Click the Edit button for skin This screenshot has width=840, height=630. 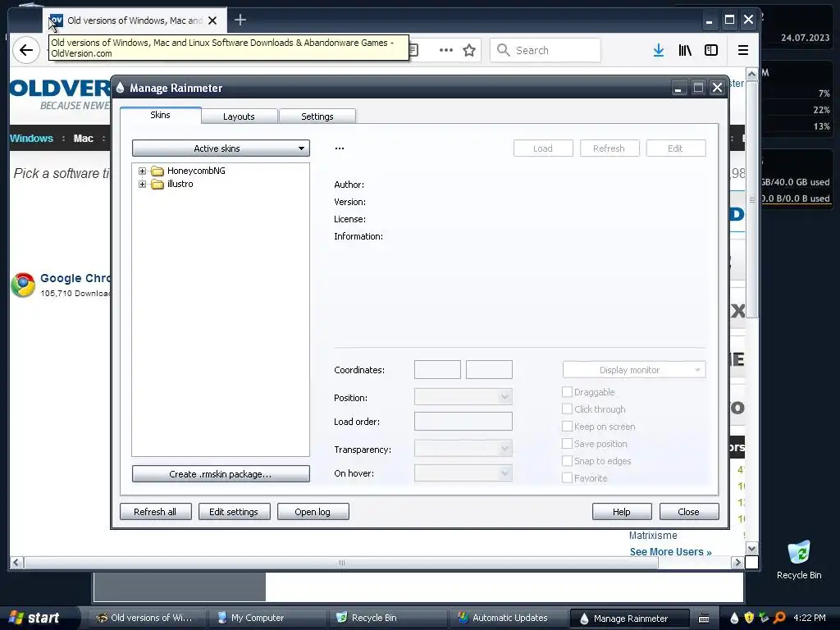676,148
